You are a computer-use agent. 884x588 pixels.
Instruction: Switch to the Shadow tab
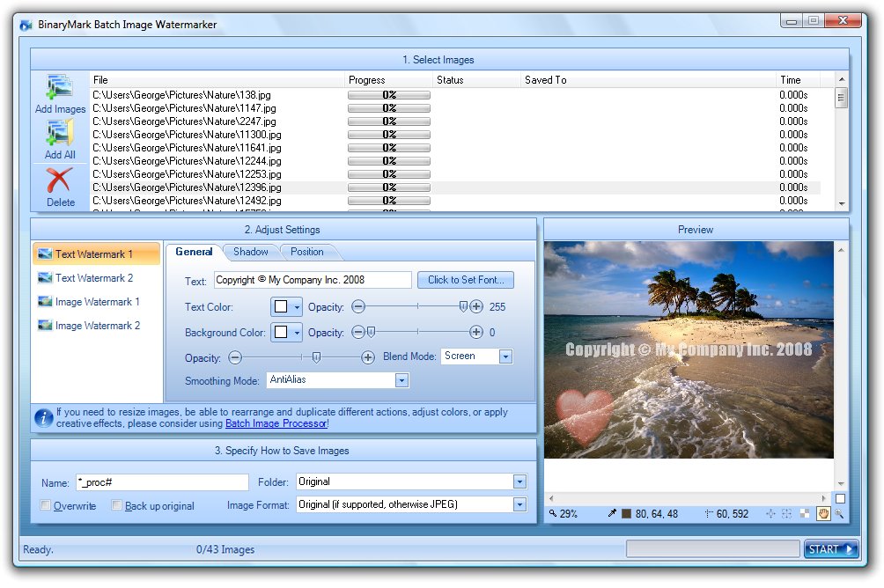pos(250,252)
